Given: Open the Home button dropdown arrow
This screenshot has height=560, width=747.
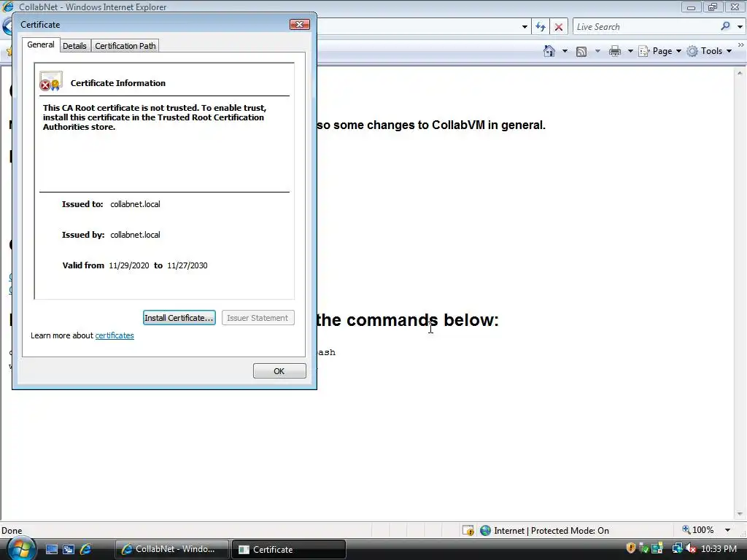Looking at the screenshot, I should [x=565, y=51].
